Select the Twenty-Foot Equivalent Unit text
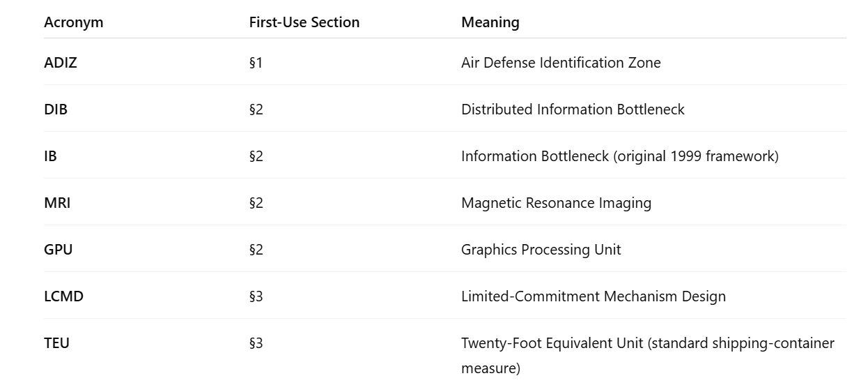 [648, 356]
